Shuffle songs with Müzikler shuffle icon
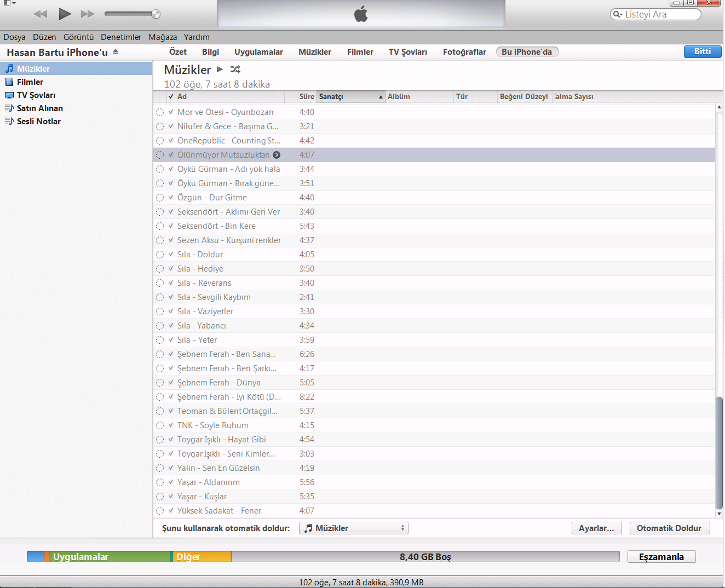 point(235,70)
